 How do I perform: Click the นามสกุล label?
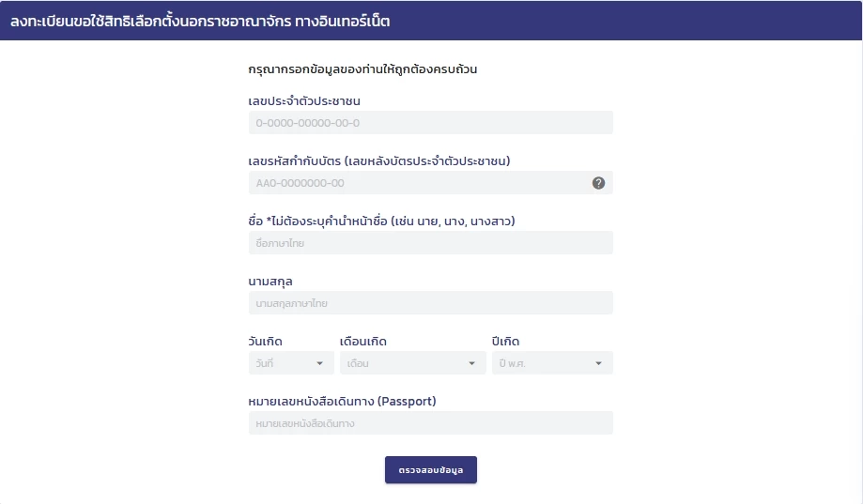(x=270, y=282)
